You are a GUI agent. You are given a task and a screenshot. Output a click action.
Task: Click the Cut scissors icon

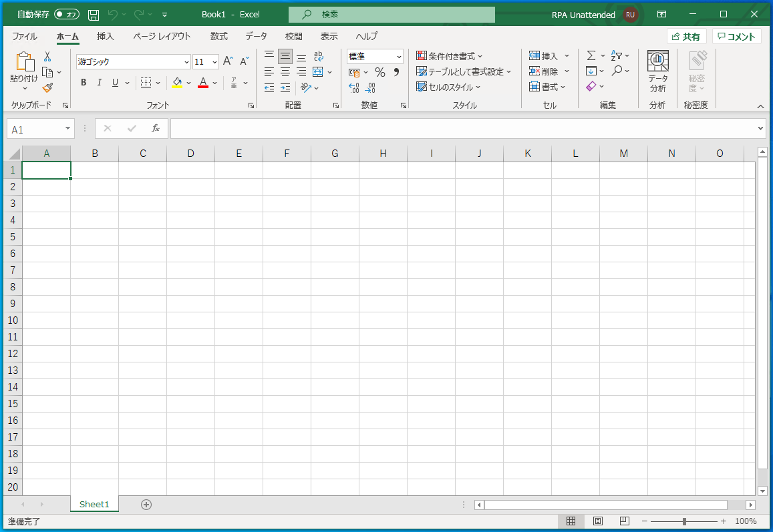click(x=47, y=57)
